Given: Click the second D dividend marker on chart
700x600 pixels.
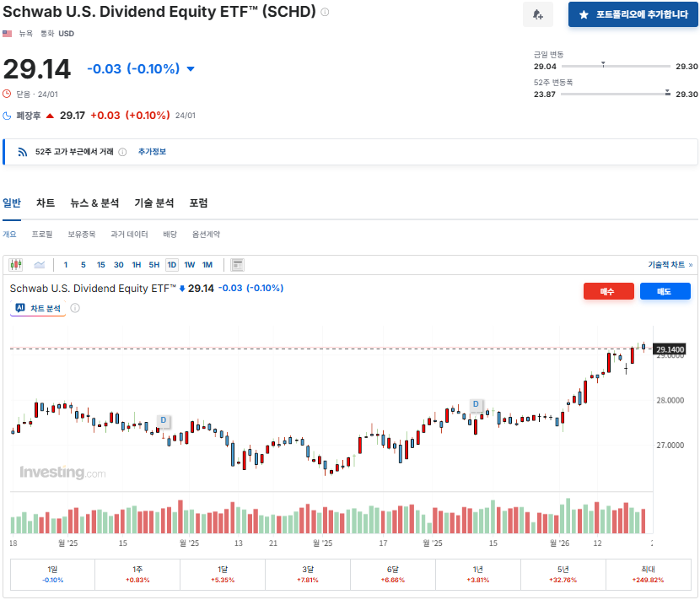Looking at the screenshot, I should click(476, 404).
